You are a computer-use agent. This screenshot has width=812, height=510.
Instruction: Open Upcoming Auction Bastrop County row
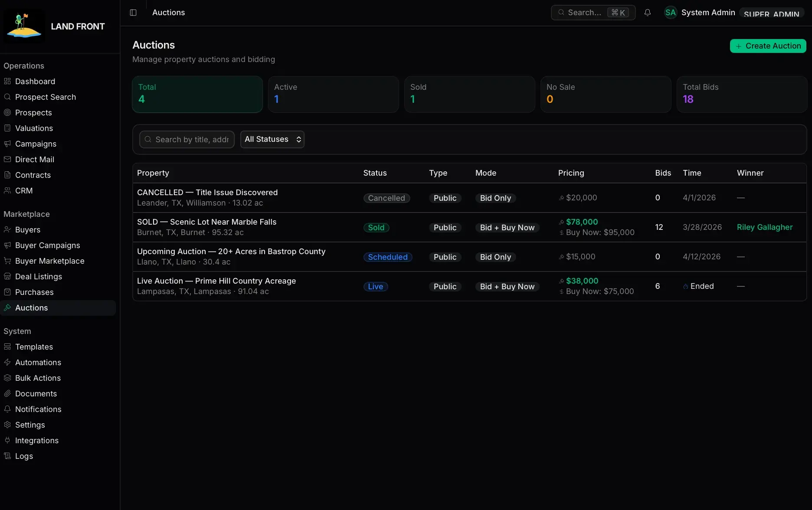pyautogui.click(x=469, y=257)
